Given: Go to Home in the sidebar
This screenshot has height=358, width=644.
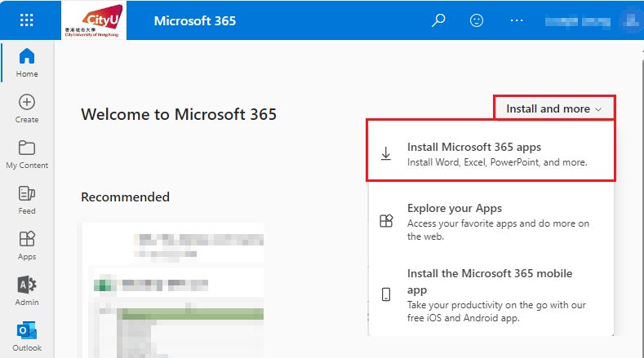Looking at the screenshot, I should (x=27, y=63).
